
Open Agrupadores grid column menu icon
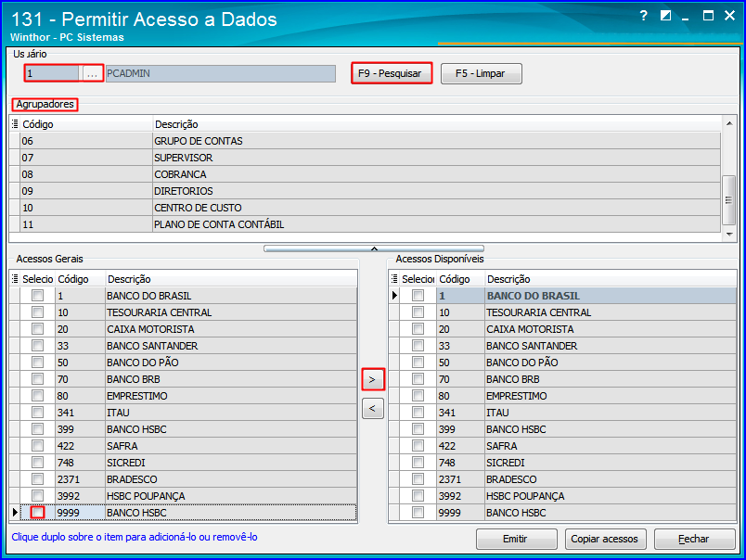15,124
